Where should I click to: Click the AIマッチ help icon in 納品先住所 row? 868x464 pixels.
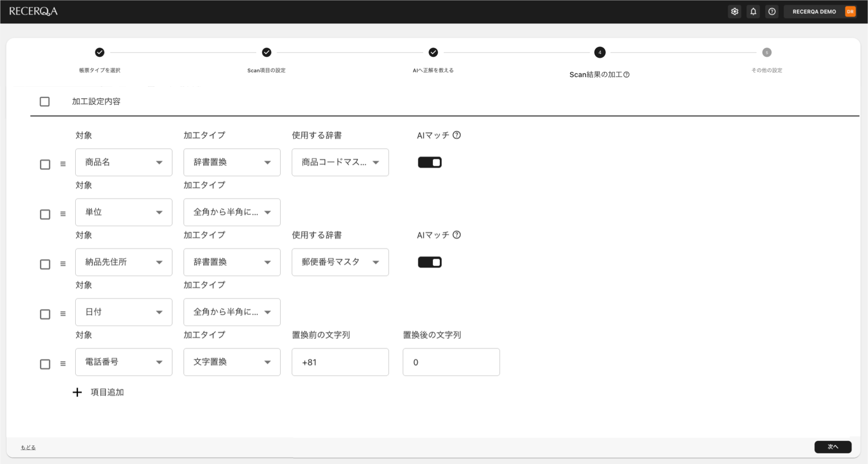point(457,235)
